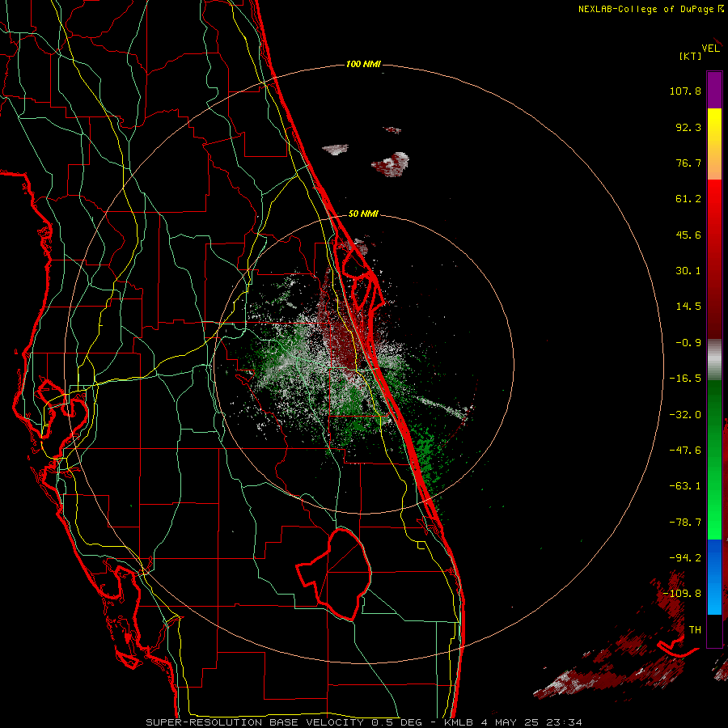Click the gray near-zero segment of the color bar

coord(714,360)
